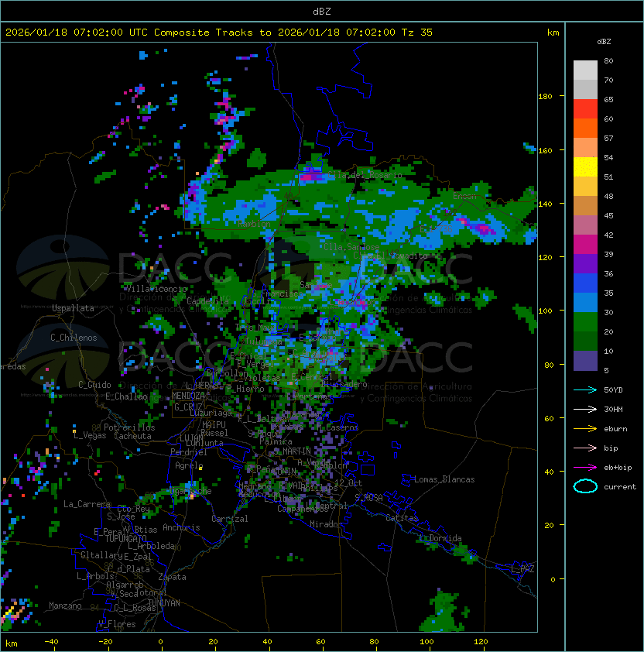Click the timestamp header '2026/01/18 07:02:00 UTC'
The height and width of the screenshot is (652, 644).
tap(77, 33)
